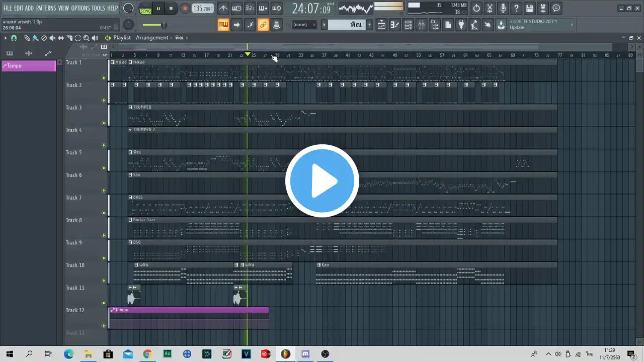This screenshot has height=362, width=644.
Task: Click the tempo field showing 135
Action: (x=203, y=9)
